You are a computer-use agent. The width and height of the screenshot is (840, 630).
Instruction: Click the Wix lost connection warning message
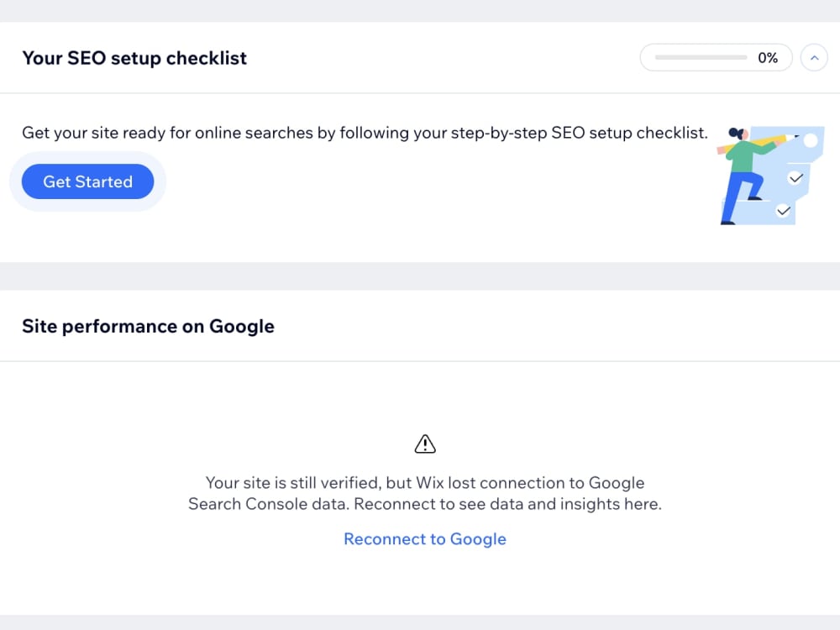425,493
